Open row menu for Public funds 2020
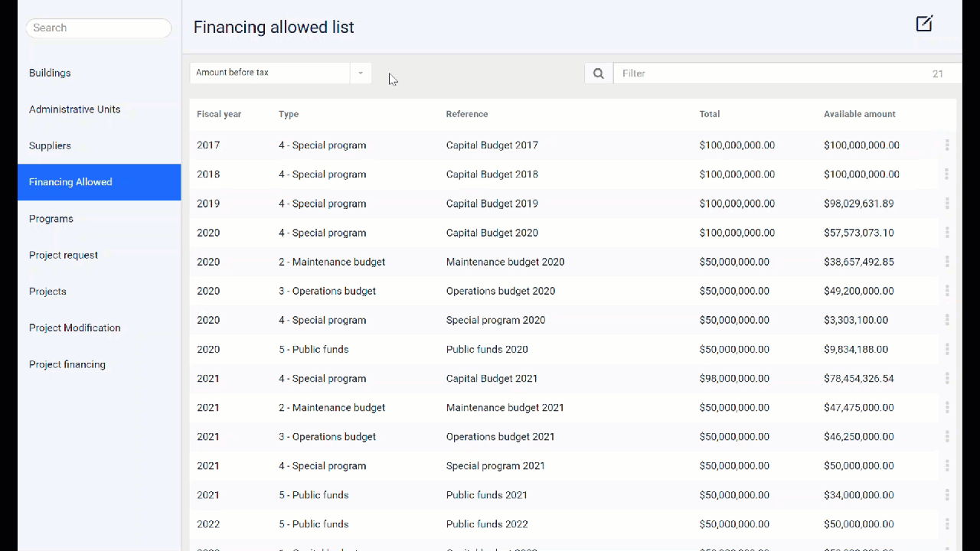This screenshot has width=980, height=551. [947, 349]
